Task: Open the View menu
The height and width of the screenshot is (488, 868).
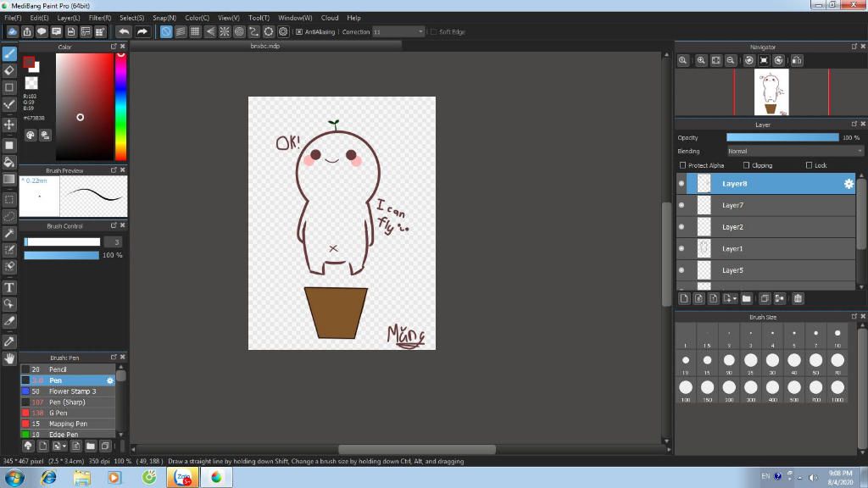Action: (228, 18)
